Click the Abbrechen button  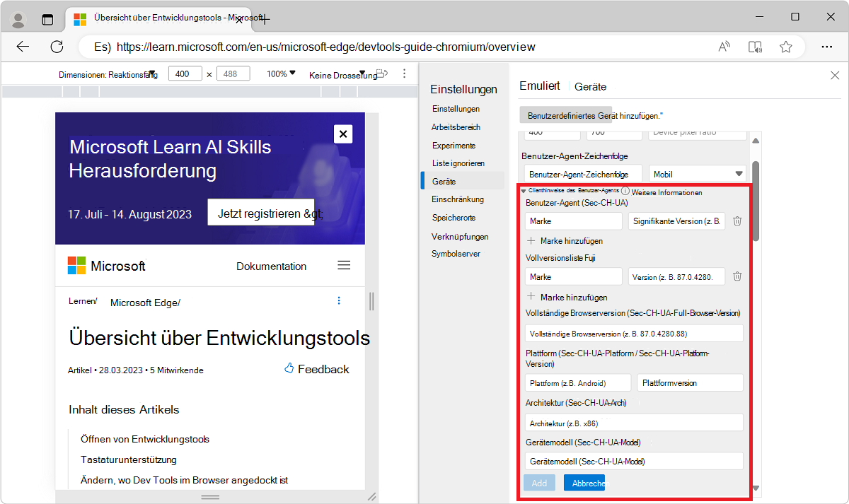tap(584, 483)
